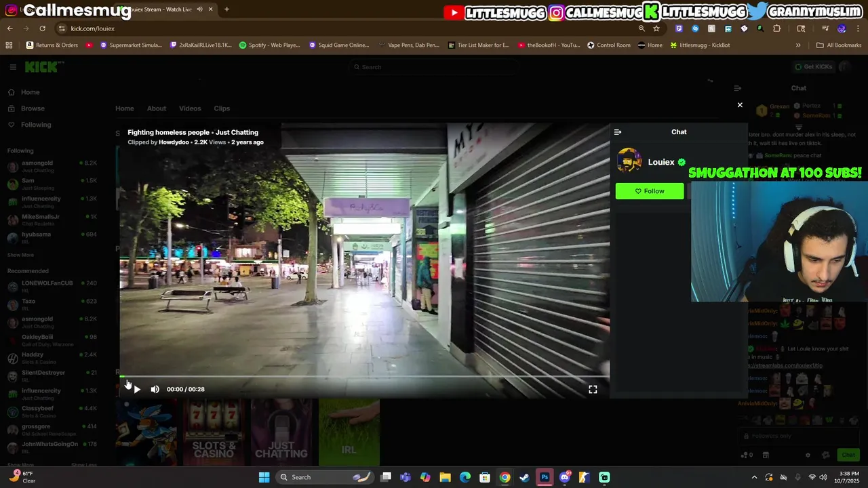The image size is (868, 488).
Task: Open recommended channel OakleyBoiii
Action: pos(53,340)
